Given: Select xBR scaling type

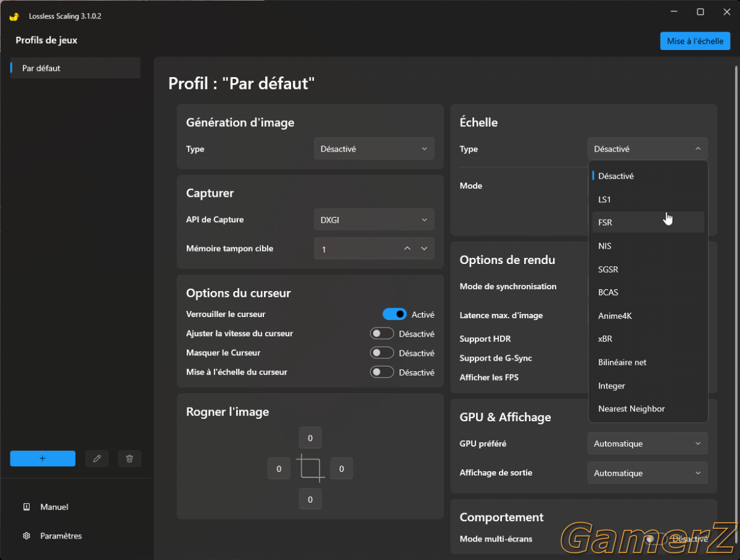Looking at the screenshot, I should pos(648,339).
